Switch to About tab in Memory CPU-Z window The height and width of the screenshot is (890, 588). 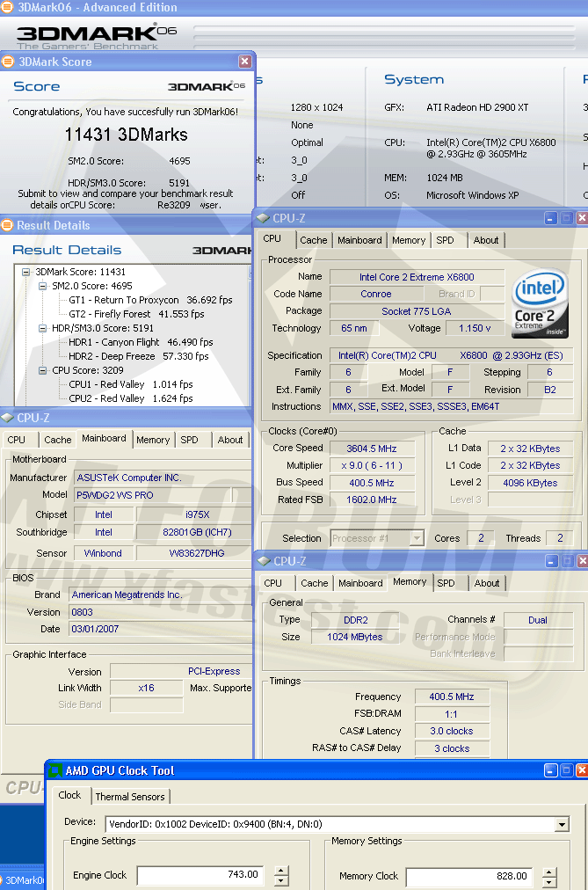pyautogui.click(x=487, y=583)
